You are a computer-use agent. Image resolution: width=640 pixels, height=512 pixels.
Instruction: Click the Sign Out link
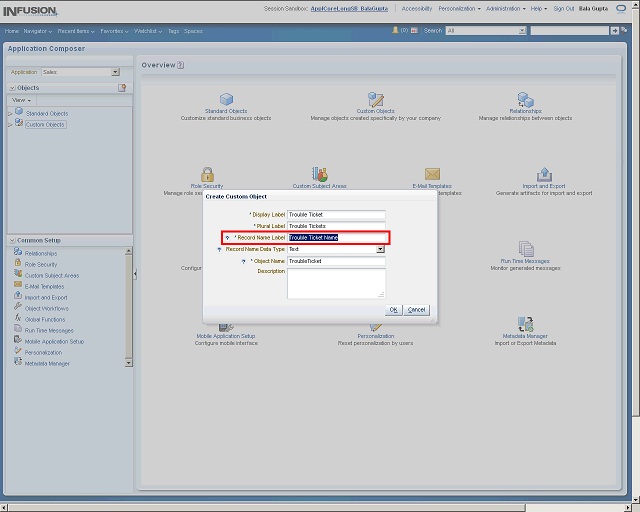click(564, 8)
